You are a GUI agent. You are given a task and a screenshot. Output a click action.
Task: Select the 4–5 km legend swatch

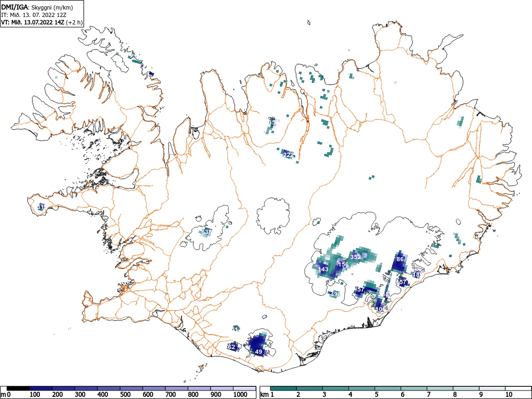tap(362, 388)
